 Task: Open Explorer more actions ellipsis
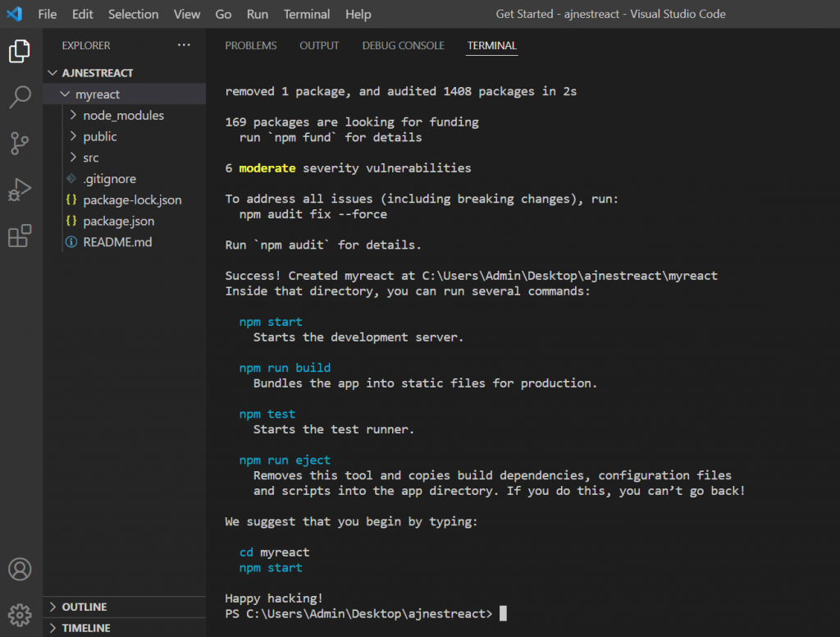pos(184,45)
